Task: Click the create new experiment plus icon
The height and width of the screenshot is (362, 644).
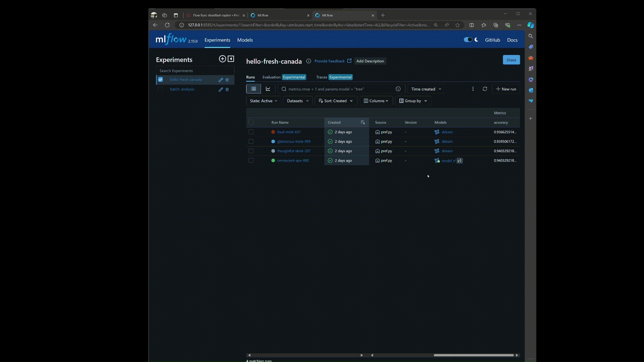Action: tap(222, 59)
